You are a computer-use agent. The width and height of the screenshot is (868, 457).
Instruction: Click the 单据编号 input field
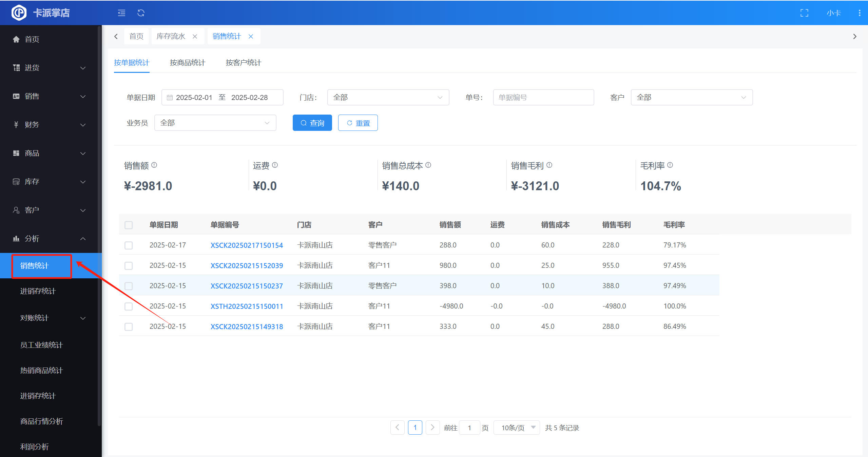click(x=543, y=97)
